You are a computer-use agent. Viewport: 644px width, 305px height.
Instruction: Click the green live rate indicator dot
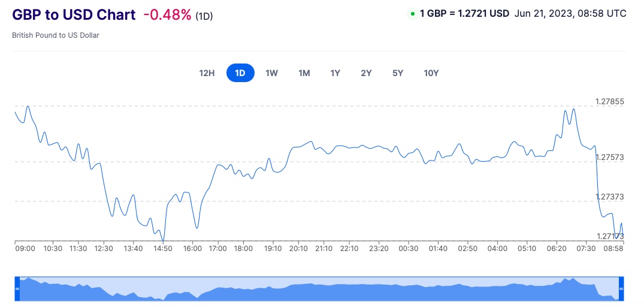412,14
